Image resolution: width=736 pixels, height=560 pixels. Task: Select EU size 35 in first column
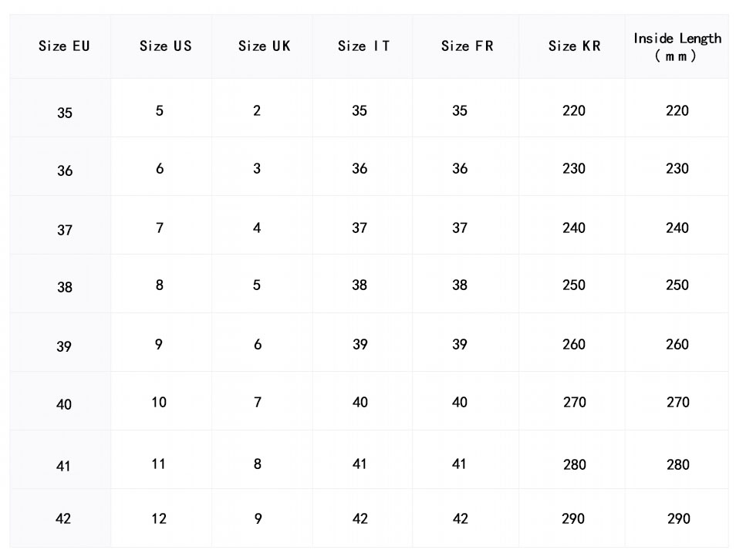(65, 113)
